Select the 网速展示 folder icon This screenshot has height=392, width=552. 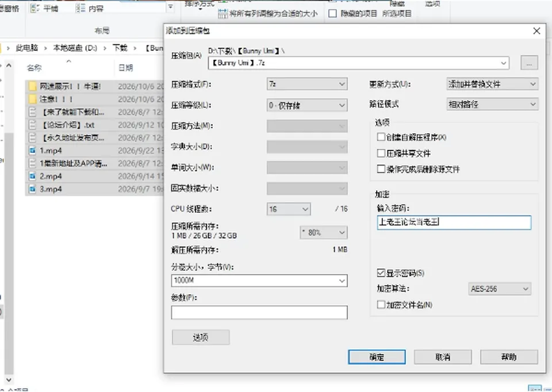[32, 86]
